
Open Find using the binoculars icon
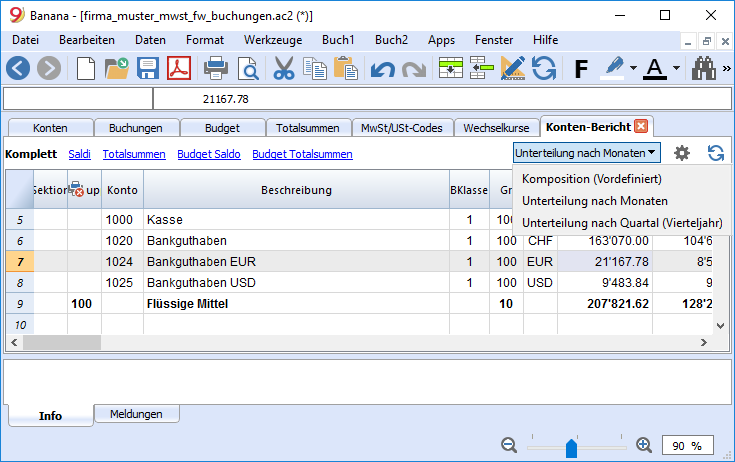(x=703, y=68)
